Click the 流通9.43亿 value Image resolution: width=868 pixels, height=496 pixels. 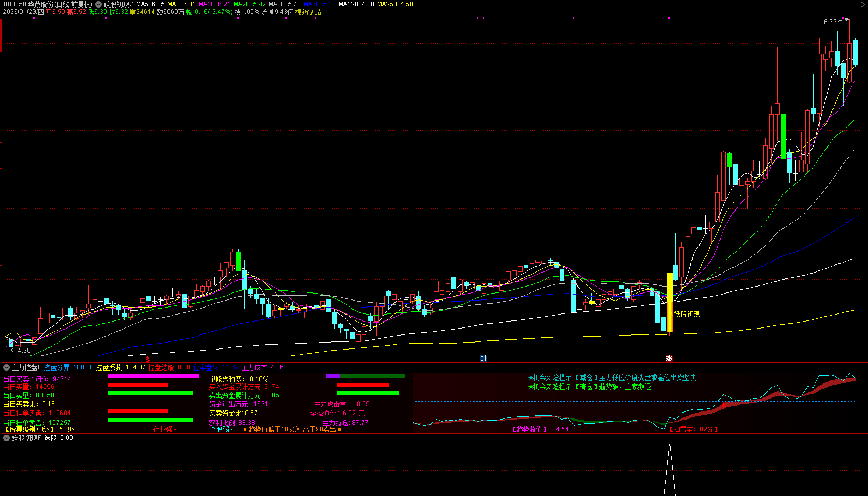(277, 12)
